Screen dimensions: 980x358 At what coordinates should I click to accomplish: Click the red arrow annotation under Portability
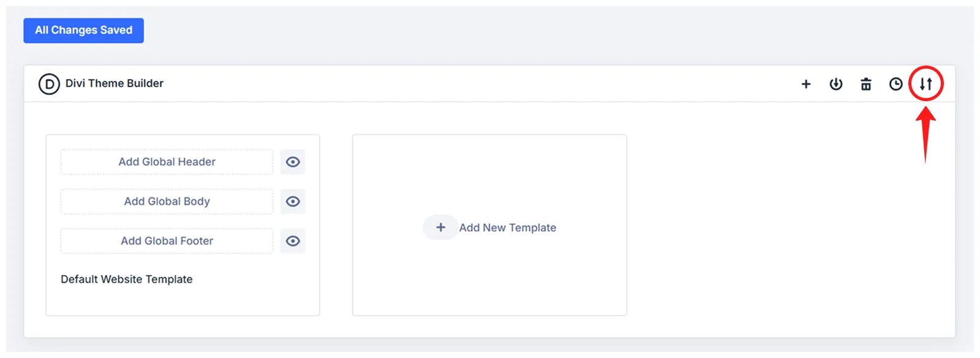click(925, 135)
